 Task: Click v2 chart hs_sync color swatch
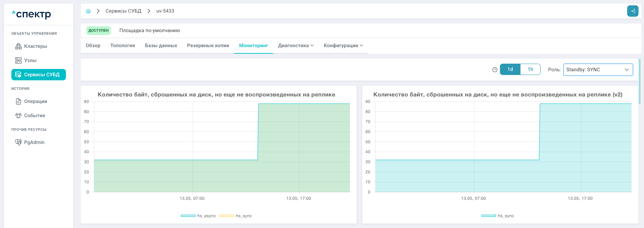(x=489, y=216)
